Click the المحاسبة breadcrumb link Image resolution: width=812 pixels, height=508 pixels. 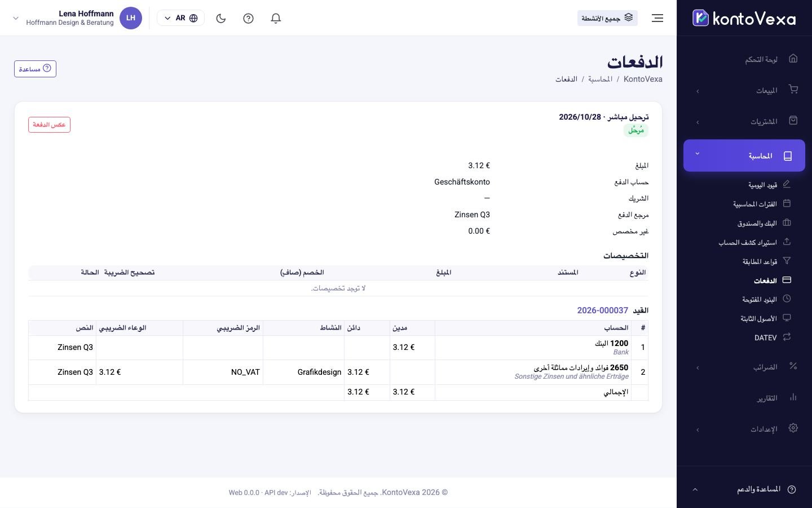point(600,79)
